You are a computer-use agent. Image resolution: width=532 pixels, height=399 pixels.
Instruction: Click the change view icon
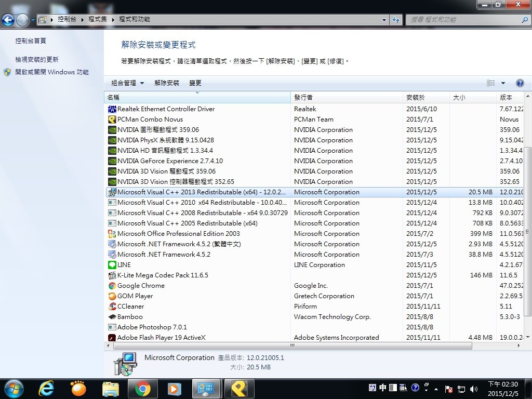pos(490,83)
